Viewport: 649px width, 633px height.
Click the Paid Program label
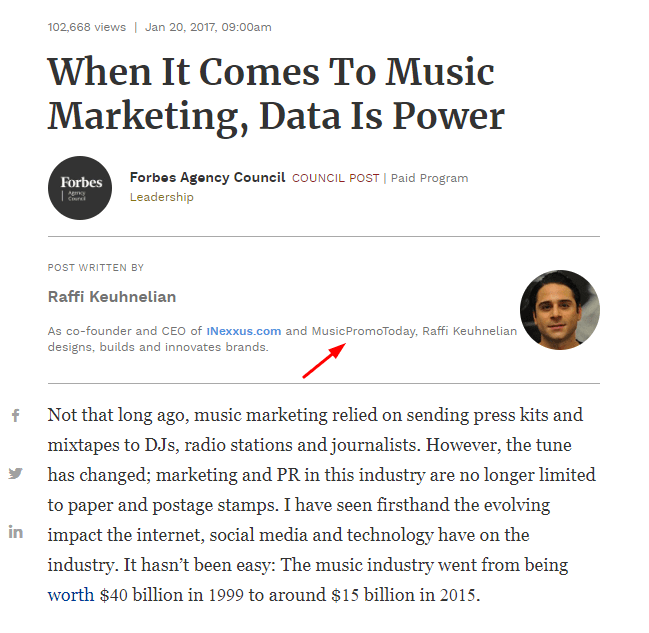[430, 178]
